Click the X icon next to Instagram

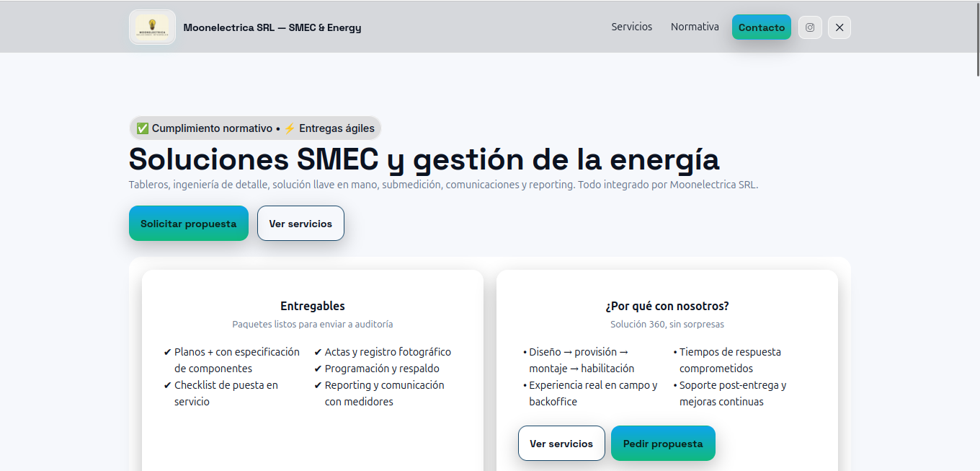click(839, 27)
